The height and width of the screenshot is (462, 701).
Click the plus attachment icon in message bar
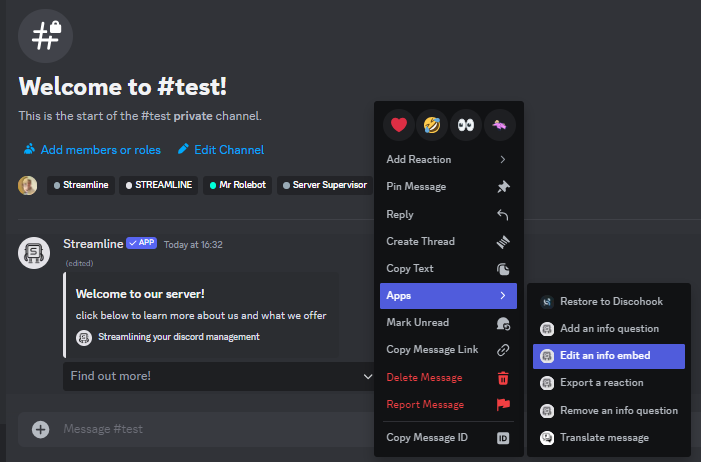click(x=41, y=429)
